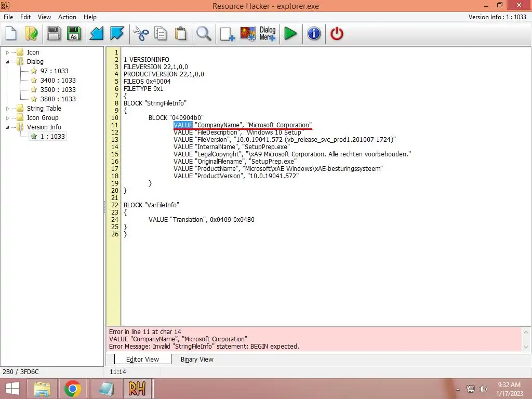Click the Save As green floppy icon
Image resolution: width=532 pixels, height=399 pixels.
pyautogui.click(x=74, y=34)
